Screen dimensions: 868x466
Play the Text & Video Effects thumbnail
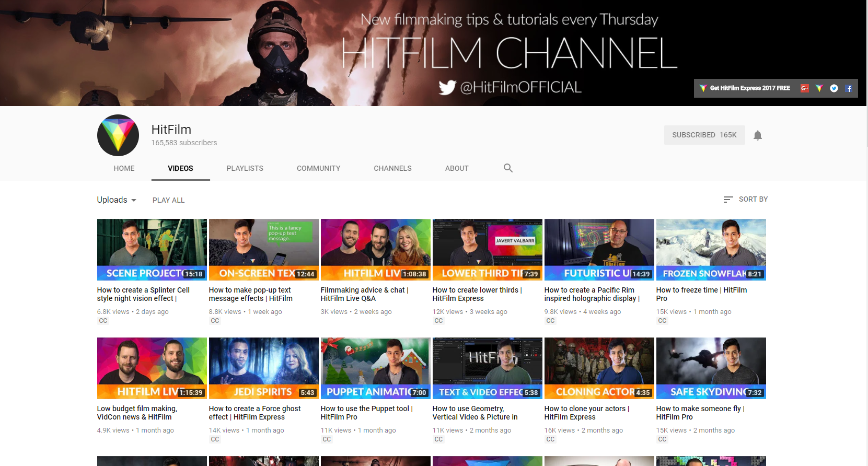tap(488, 368)
